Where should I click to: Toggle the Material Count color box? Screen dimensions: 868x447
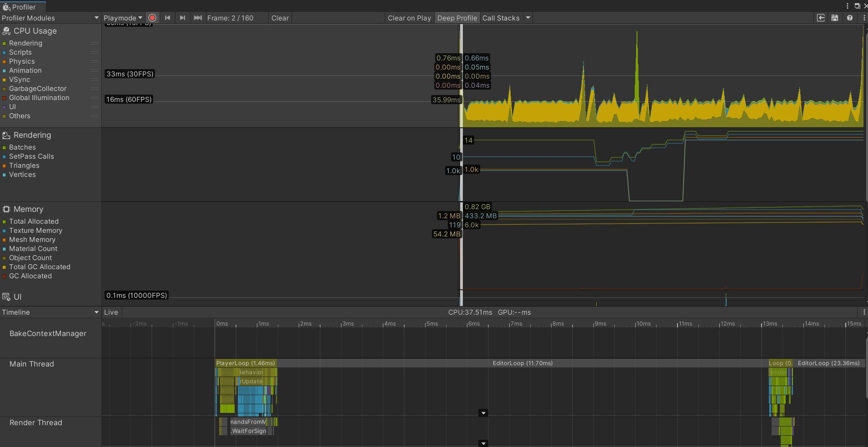coord(5,249)
